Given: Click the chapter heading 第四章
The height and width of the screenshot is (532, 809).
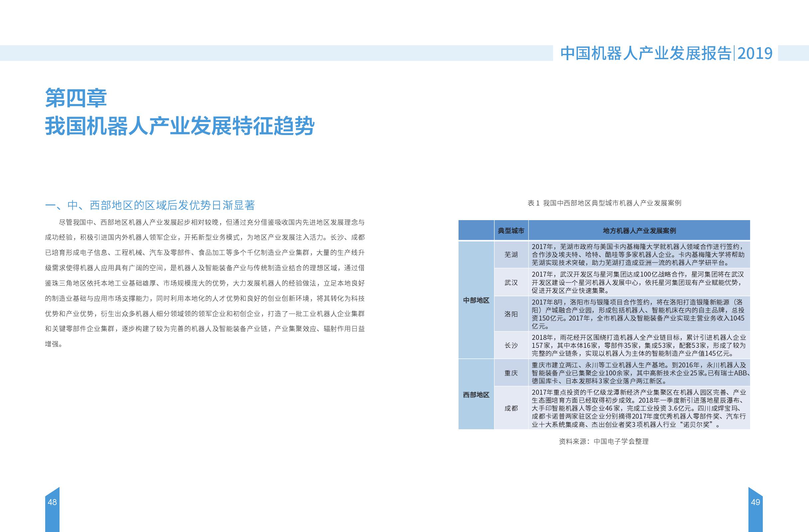Looking at the screenshot, I should pos(76,98).
